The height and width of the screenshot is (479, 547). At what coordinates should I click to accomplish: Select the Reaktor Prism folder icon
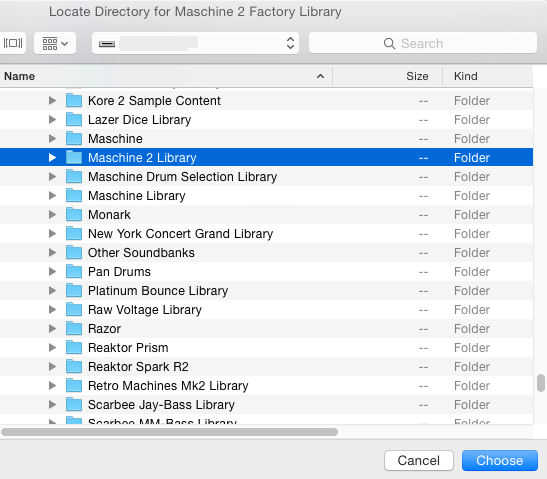tap(74, 347)
